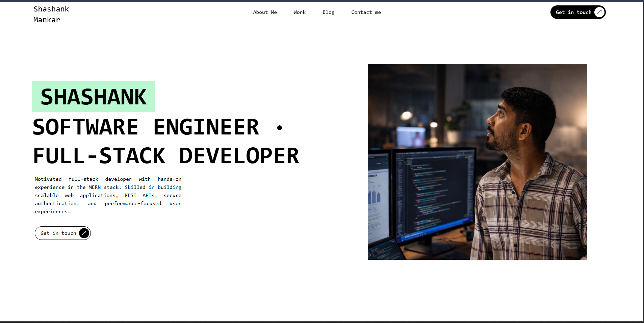Screen dimensions: 644x323
Task: Click the FULL-STACK DEVELOPER heading text
Action: [x=166, y=156]
